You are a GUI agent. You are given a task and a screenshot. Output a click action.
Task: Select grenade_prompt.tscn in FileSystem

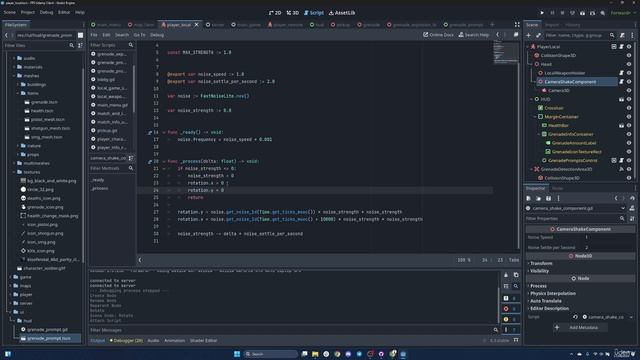point(49,338)
